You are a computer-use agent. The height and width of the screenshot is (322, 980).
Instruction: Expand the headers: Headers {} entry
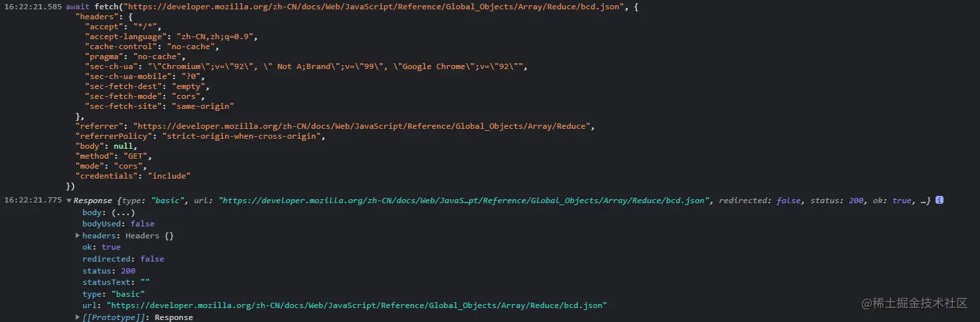78,236
